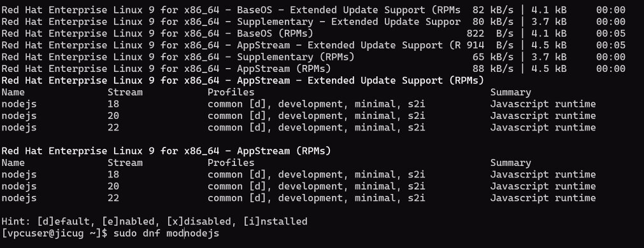
Task: Click the 'Stream' column header in the first table
Action: pyautogui.click(x=125, y=93)
